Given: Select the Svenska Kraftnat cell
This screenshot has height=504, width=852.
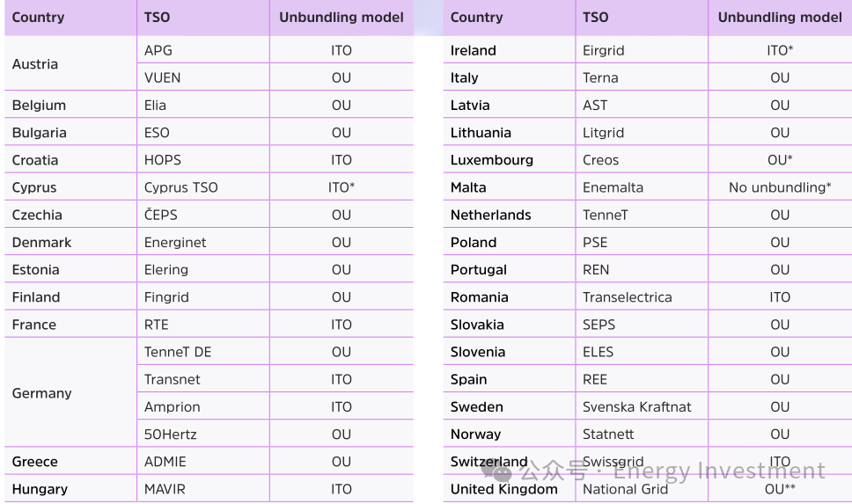Looking at the screenshot, I should click(x=636, y=407).
